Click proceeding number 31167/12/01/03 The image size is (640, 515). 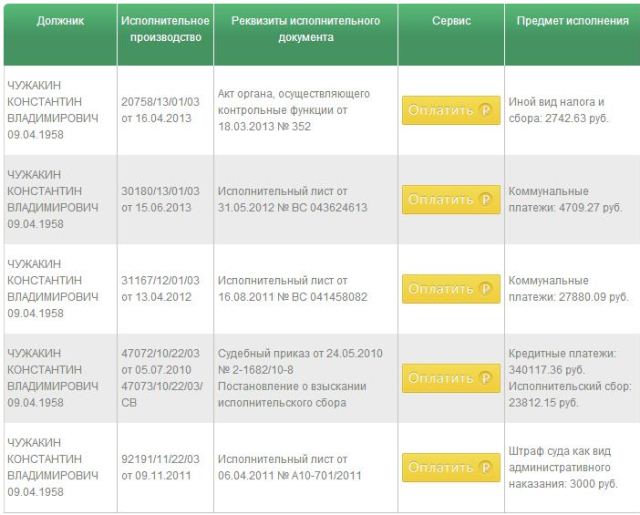(x=161, y=288)
